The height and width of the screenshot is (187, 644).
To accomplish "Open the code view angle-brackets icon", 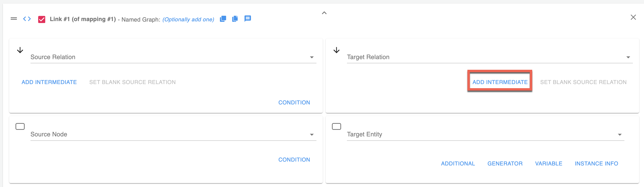I will [x=27, y=19].
